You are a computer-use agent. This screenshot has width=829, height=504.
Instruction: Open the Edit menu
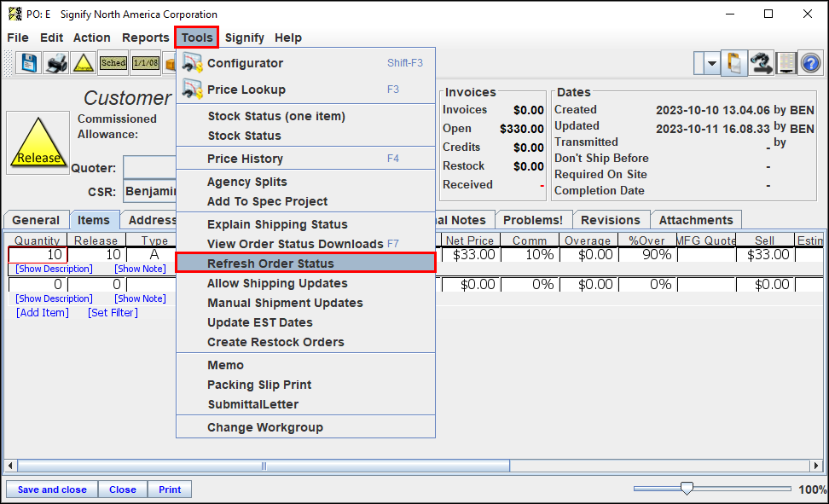click(51, 38)
